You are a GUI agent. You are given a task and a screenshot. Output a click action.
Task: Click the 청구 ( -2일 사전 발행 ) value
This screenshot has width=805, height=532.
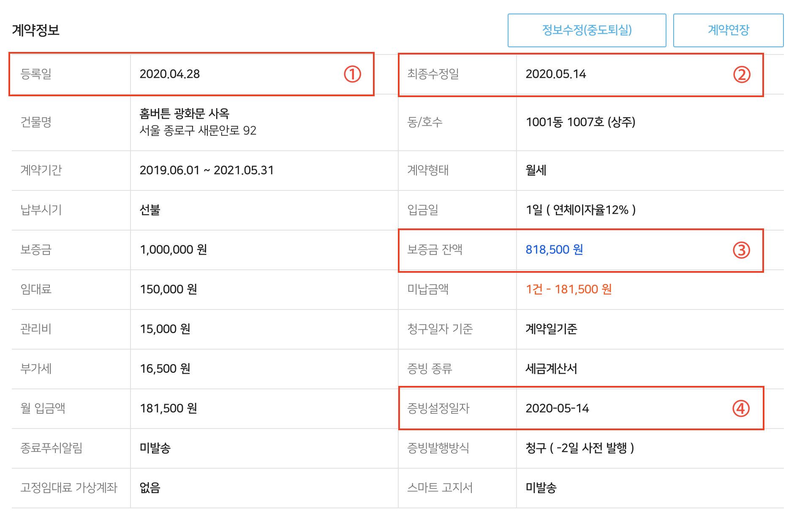click(579, 448)
